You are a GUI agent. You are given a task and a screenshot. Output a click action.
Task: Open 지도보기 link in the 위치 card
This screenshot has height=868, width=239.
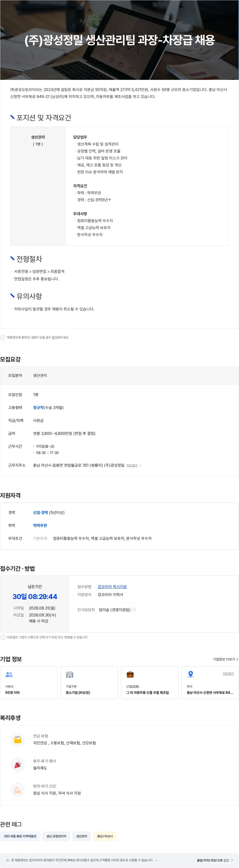228,673
